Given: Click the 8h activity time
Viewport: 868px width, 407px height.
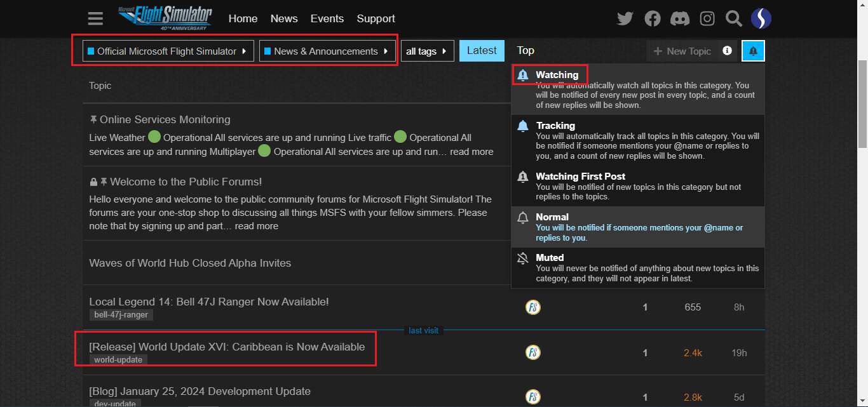Looking at the screenshot, I should click(x=739, y=307).
